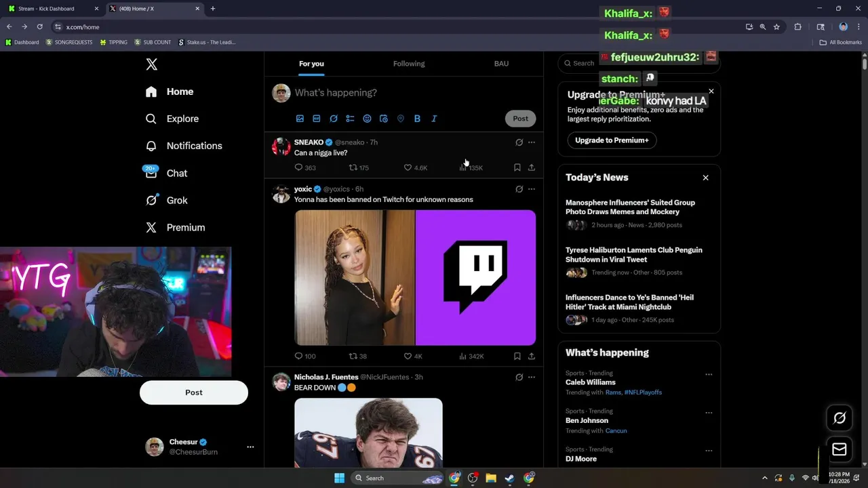
Task: Open more options for Caleb Williams trend
Action: 709,374
